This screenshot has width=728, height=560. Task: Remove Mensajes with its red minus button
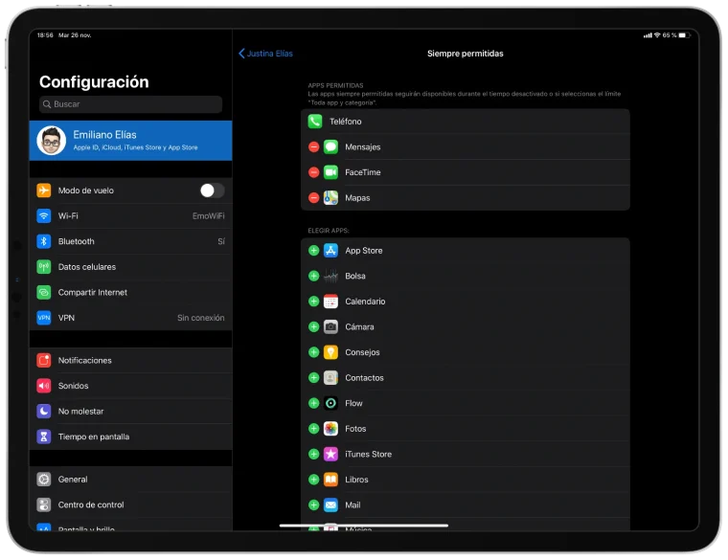[x=314, y=147]
